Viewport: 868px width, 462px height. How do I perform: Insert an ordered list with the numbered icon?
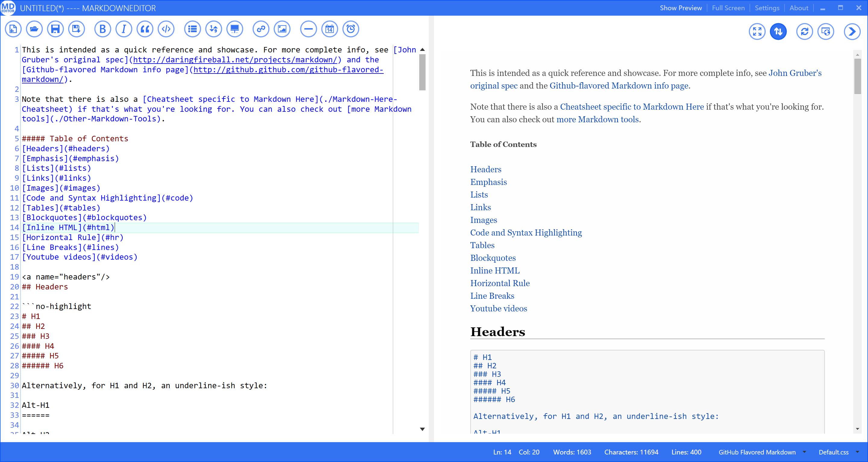[214, 29]
